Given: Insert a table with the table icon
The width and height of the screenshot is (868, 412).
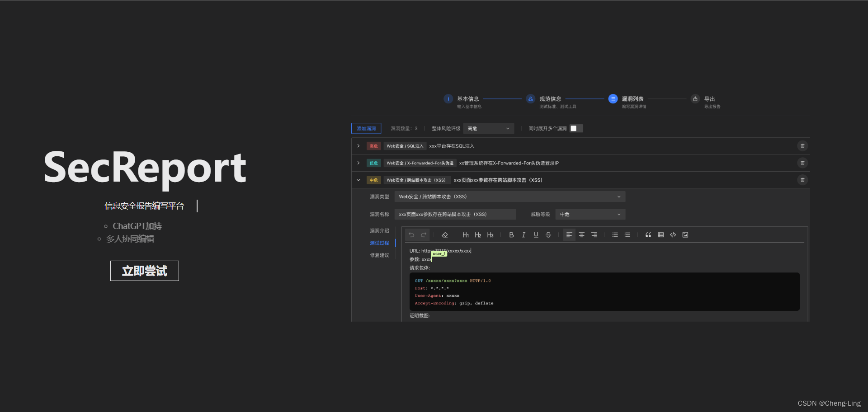Looking at the screenshot, I should 660,235.
